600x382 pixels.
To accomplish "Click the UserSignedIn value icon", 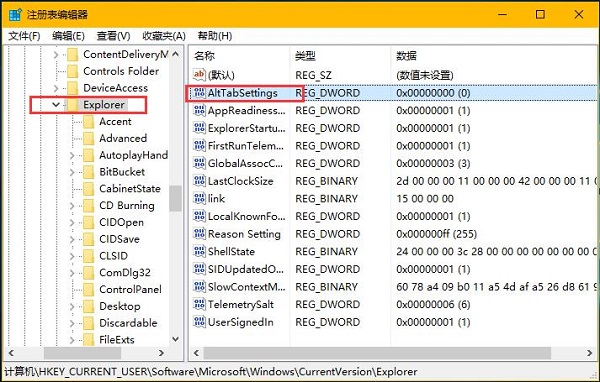I will point(199,322).
